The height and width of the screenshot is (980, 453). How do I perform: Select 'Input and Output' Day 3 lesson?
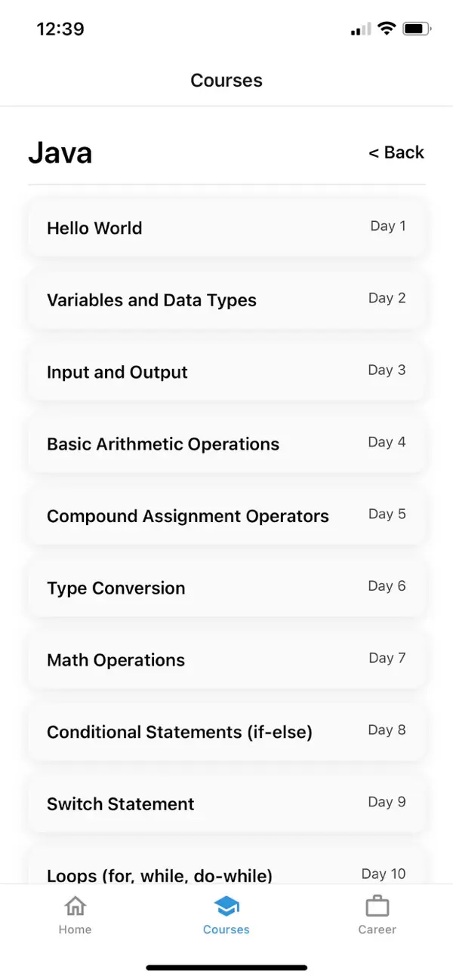[226, 372]
